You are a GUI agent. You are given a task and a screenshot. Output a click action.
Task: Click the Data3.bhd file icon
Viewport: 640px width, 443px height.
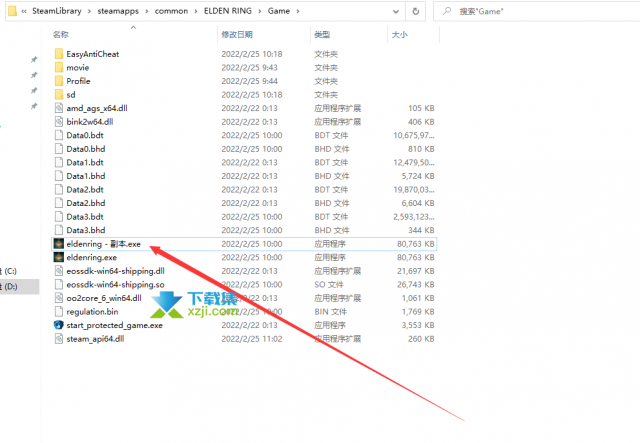59,230
